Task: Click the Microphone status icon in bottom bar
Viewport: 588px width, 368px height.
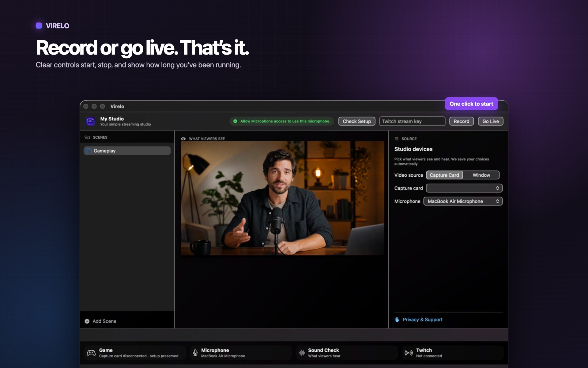Action: [x=195, y=353]
